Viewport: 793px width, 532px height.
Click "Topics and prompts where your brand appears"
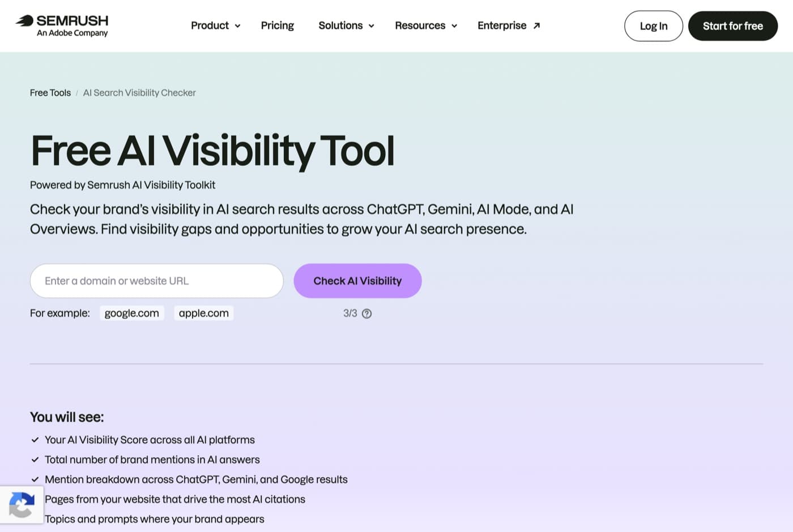coord(155,519)
